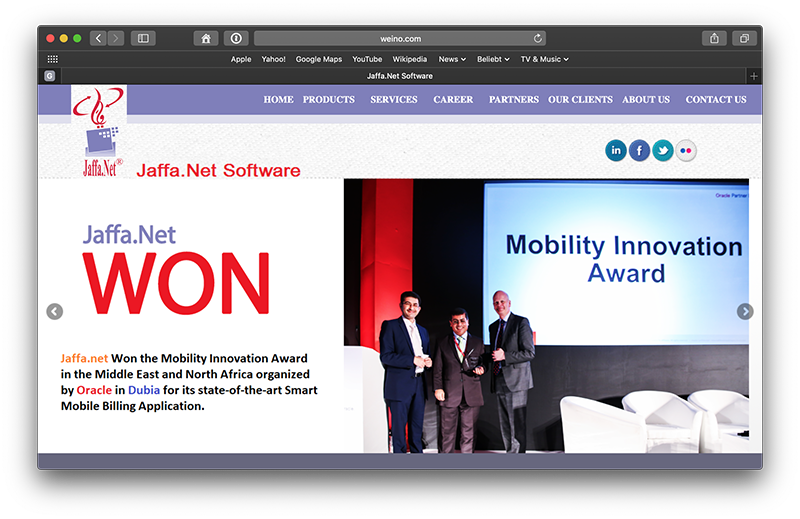Screen dimensions: 800x519
Task: Open the PARTNERS menu item
Action: pyautogui.click(x=514, y=100)
